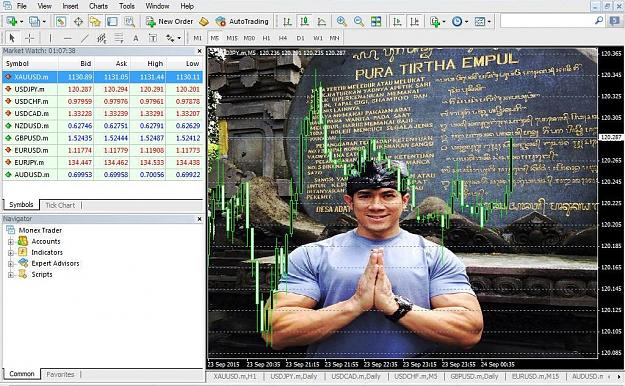
Task: Switch to the H4 timeframe
Action: pos(283,38)
